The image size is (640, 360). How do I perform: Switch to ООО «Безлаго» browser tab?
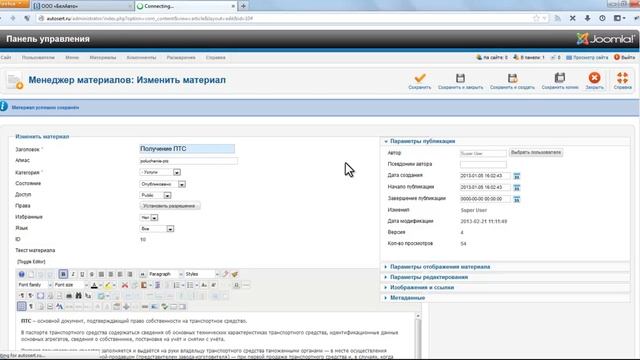pyautogui.click(x=82, y=6)
